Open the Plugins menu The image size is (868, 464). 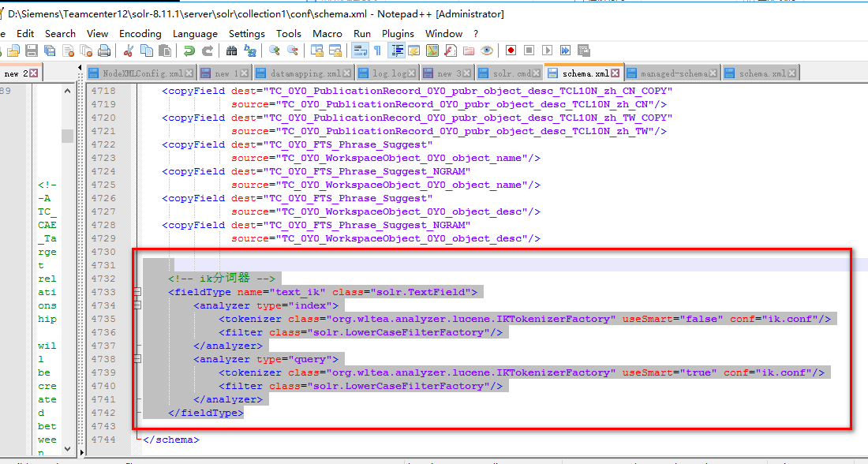pyautogui.click(x=398, y=34)
